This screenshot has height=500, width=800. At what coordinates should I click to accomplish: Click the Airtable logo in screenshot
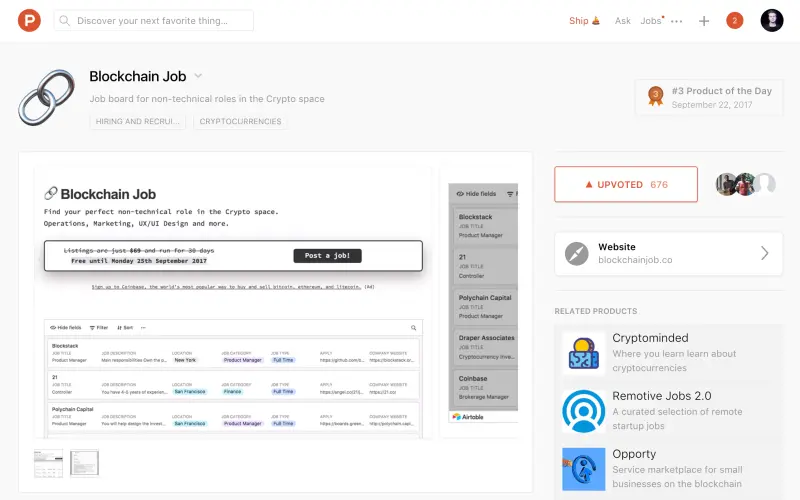[468, 417]
